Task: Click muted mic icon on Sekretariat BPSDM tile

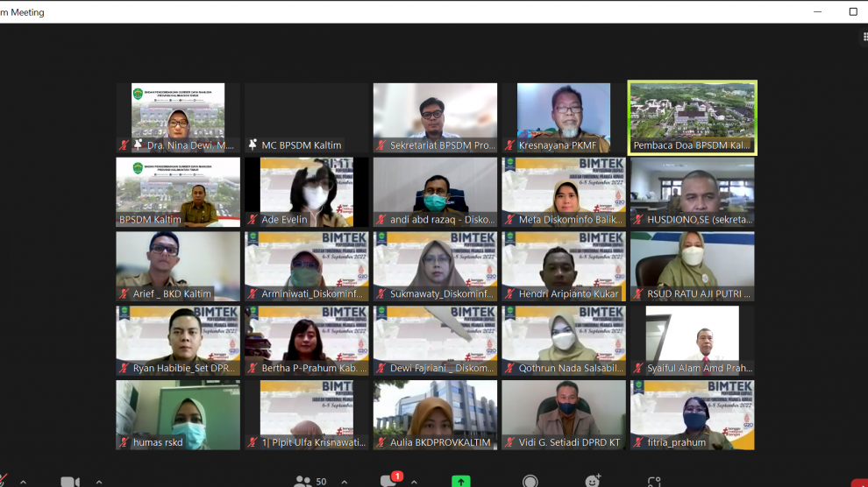Action: pyautogui.click(x=381, y=145)
